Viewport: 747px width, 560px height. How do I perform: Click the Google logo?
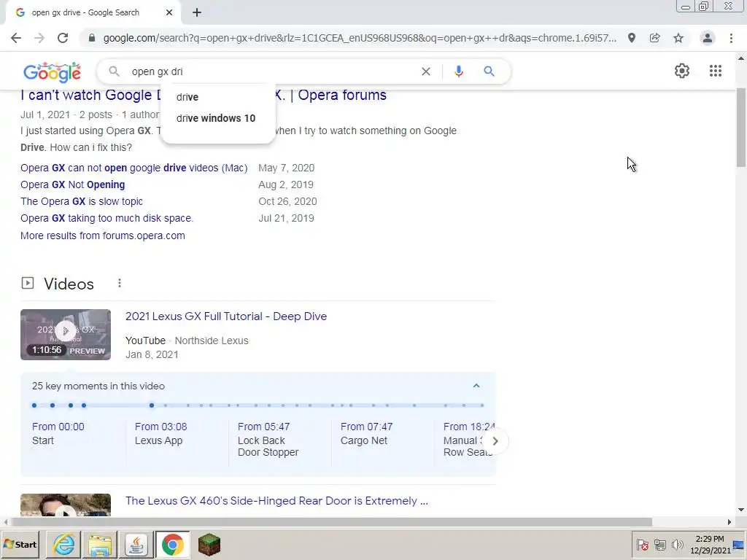tap(52, 72)
